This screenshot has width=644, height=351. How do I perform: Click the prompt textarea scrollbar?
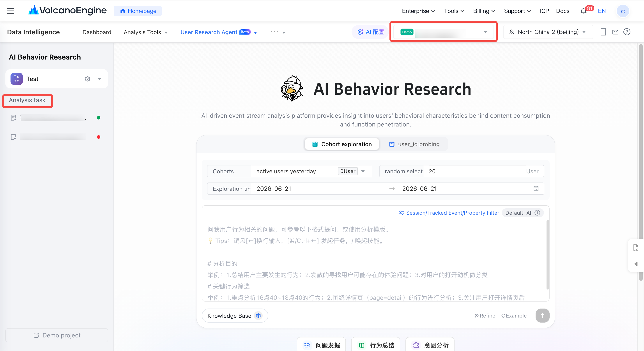[547, 254]
